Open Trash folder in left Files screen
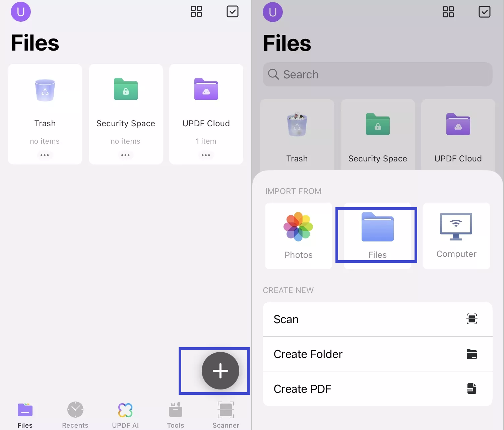This screenshot has width=504, height=430. 45,114
